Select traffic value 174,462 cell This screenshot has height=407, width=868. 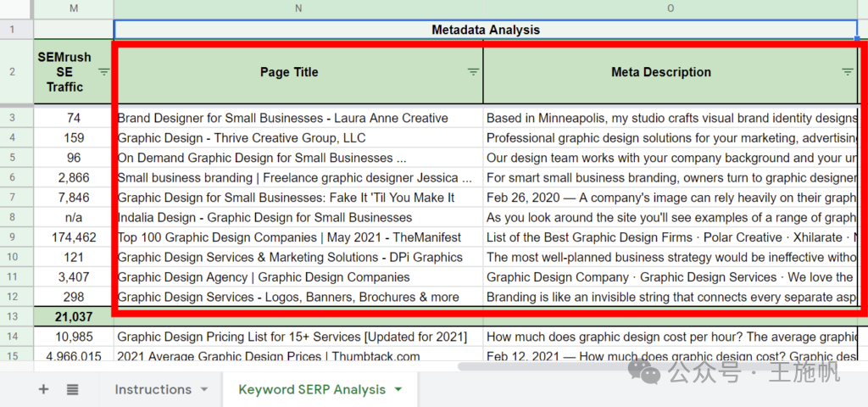tap(74, 237)
